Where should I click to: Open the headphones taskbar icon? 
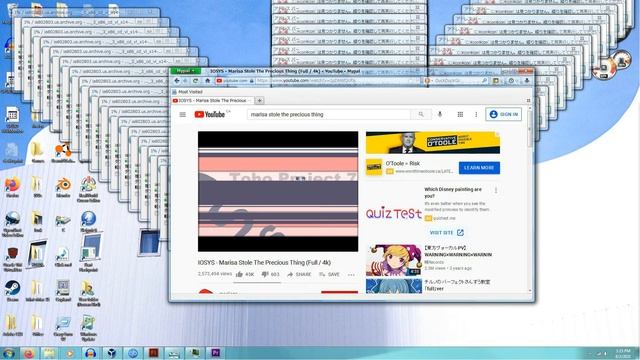[x=91, y=353]
